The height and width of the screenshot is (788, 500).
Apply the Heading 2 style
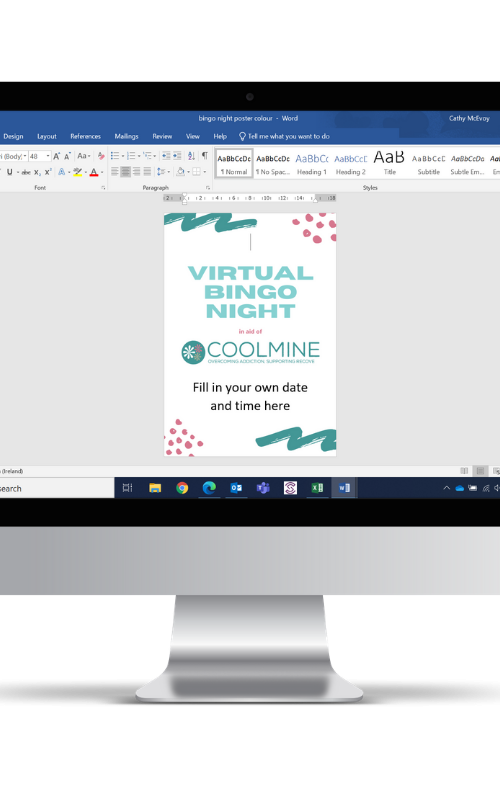coord(351,164)
